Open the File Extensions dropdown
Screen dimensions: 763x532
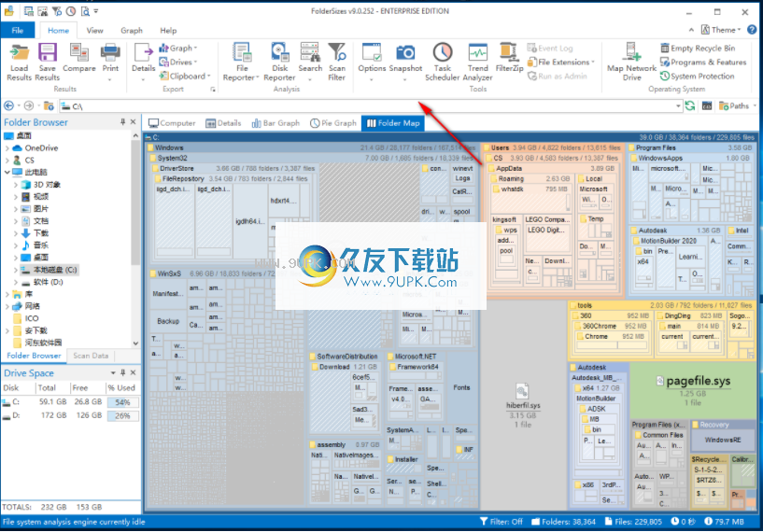click(x=561, y=63)
